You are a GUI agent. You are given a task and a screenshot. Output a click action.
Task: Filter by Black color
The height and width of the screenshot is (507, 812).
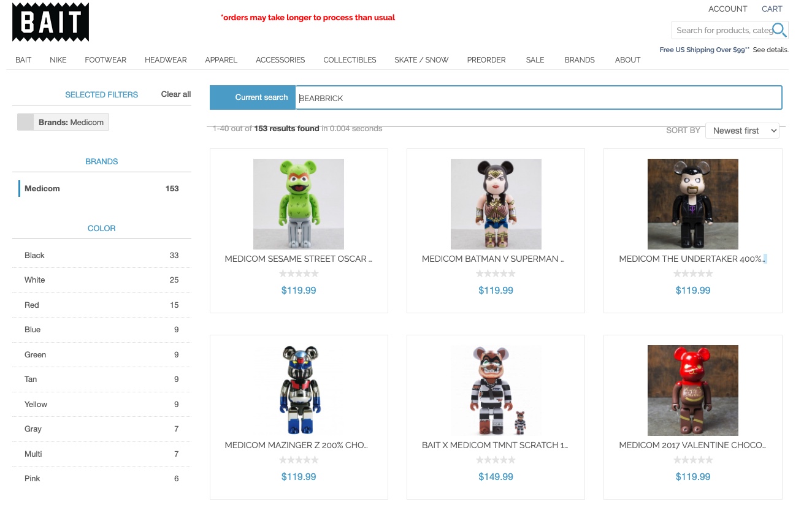35,256
